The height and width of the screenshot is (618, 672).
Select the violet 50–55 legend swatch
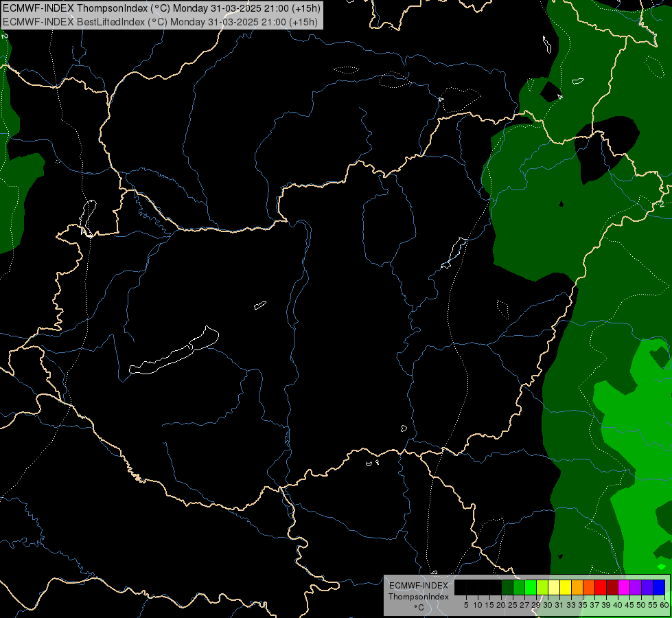click(x=647, y=587)
